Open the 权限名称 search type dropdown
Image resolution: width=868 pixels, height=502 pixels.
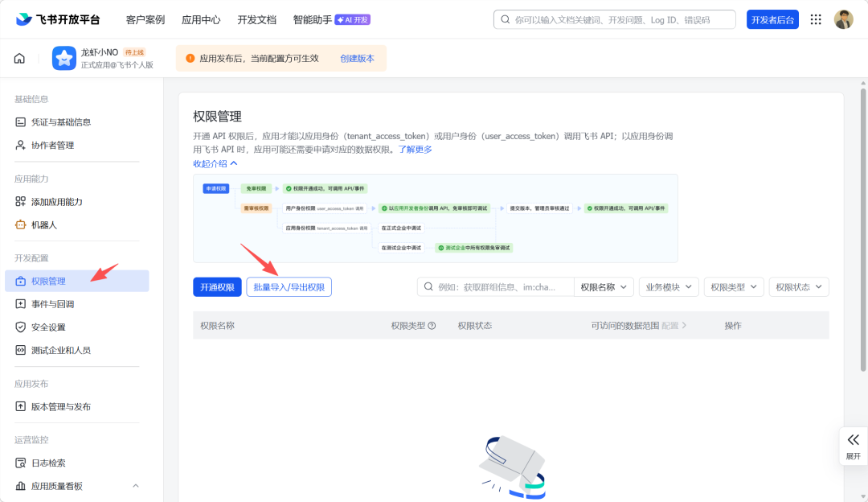[604, 287]
